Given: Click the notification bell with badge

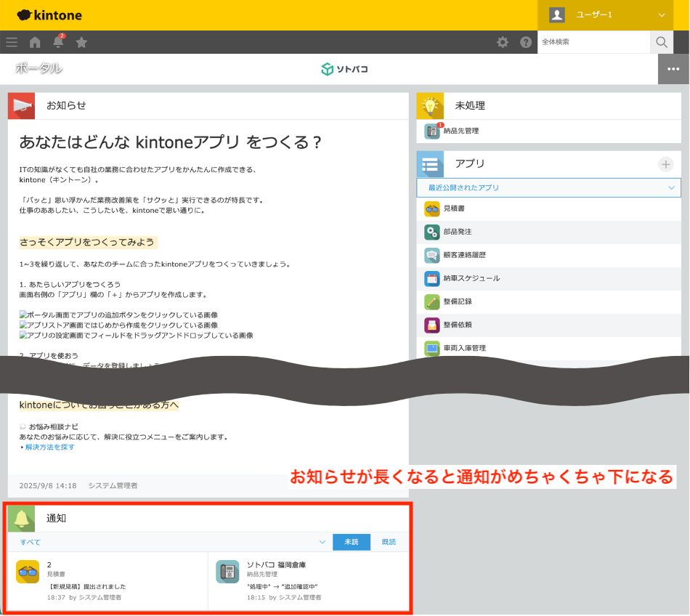Looking at the screenshot, I should pos(60,42).
